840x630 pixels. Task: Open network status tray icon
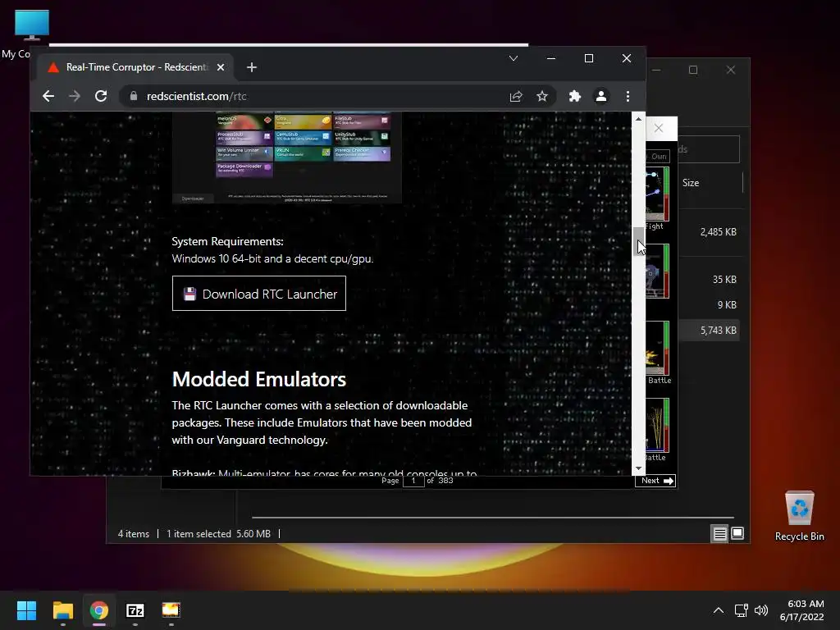[x=741, y=610]
